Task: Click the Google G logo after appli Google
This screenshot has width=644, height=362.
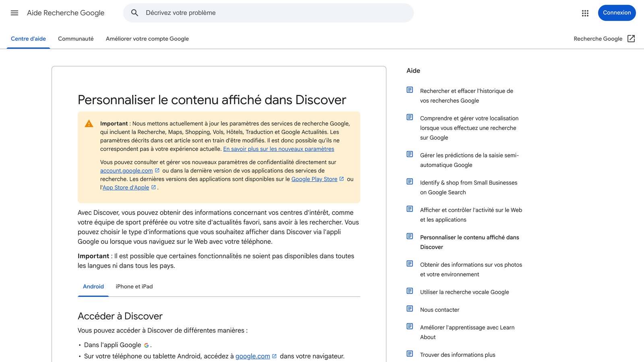Action: [147, 345]
